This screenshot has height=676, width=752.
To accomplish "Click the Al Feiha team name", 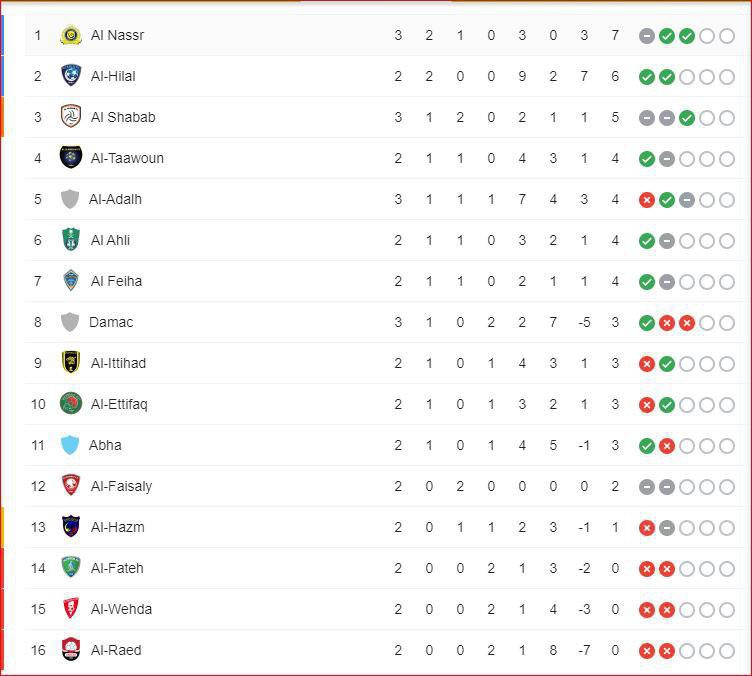I will pos(116,281).
